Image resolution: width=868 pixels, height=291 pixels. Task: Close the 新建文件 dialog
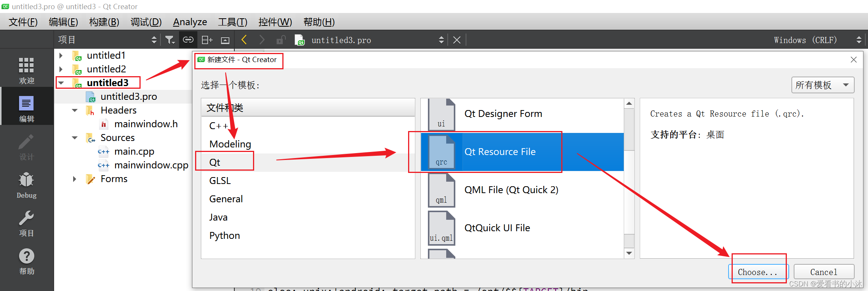(854, 60)
